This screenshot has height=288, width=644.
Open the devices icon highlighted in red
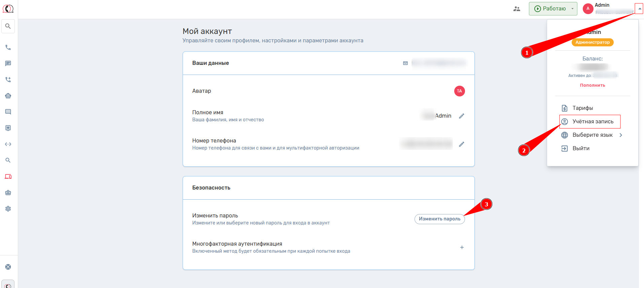(x=8, y=176)
